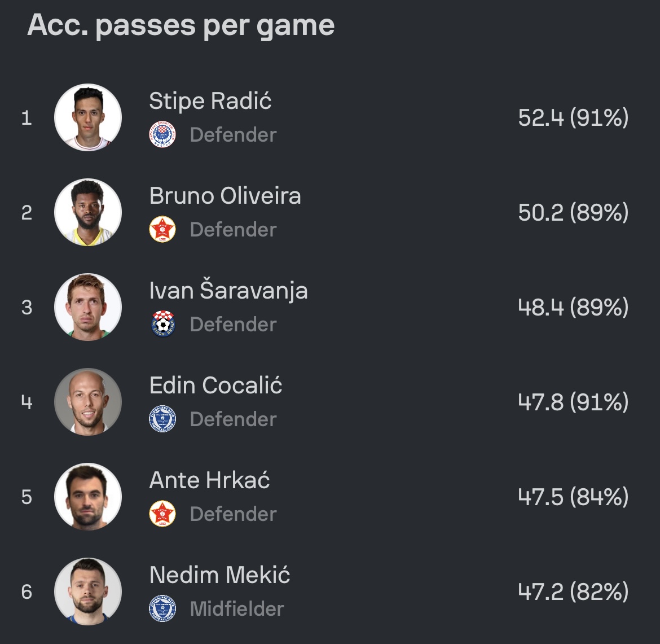Open Bruno Oliveira's player photo
The image size is (660, 644).
pos(88,212)
